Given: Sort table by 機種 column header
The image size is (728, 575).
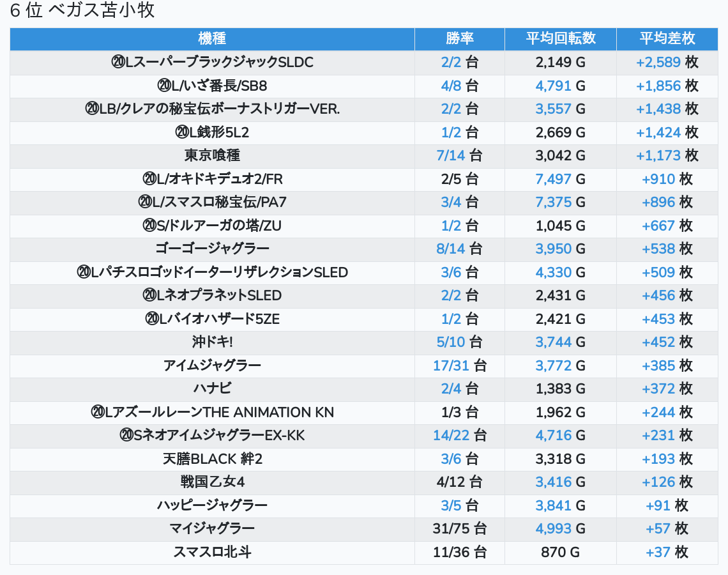Looking at the screenshot, I should pyautogui.click(x=212, y=38).
